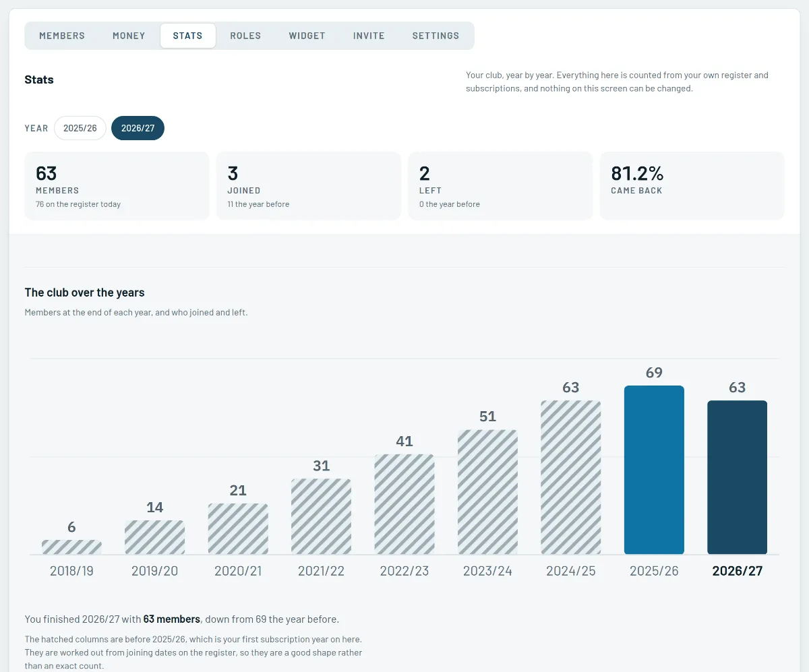
Task: Click the 2021/22 axis label
Action: pos(321,571)
